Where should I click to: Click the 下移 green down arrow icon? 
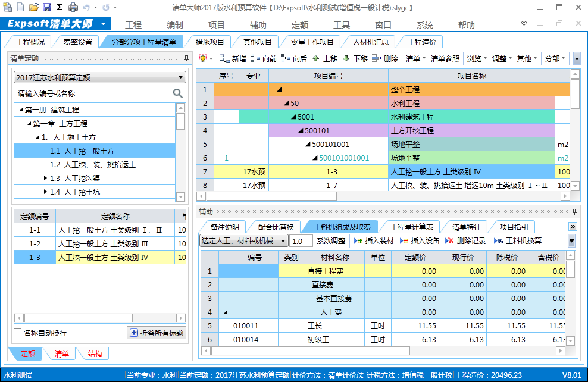345,59
